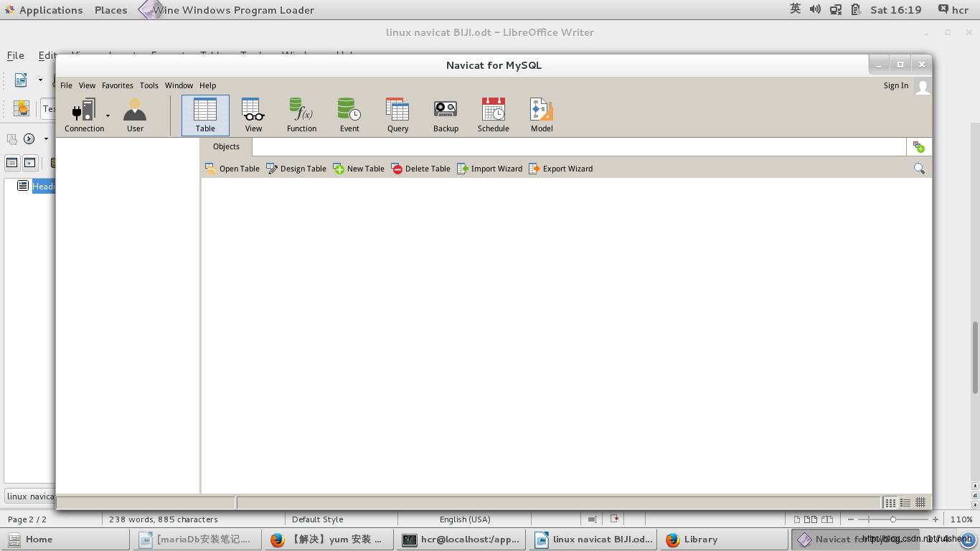Open the Places menu in top panel
Image resolution: width=980 pixels, height=551 pixels.
click(x=110, y=10)
